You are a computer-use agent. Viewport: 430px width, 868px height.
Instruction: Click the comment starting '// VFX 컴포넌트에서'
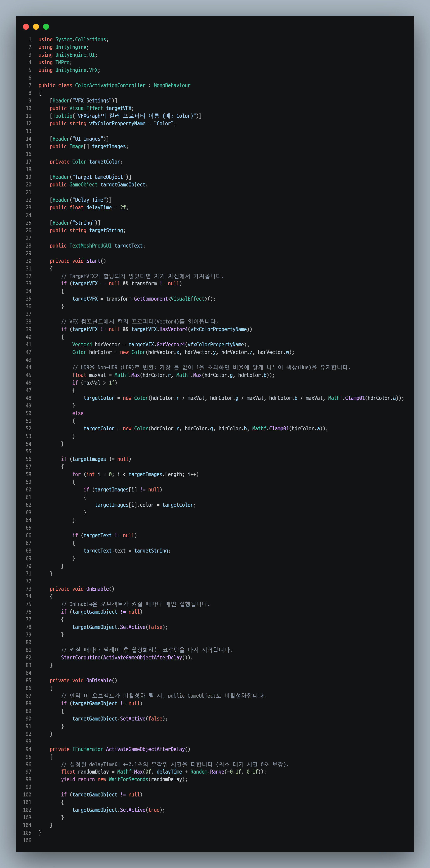click(139, 321)
